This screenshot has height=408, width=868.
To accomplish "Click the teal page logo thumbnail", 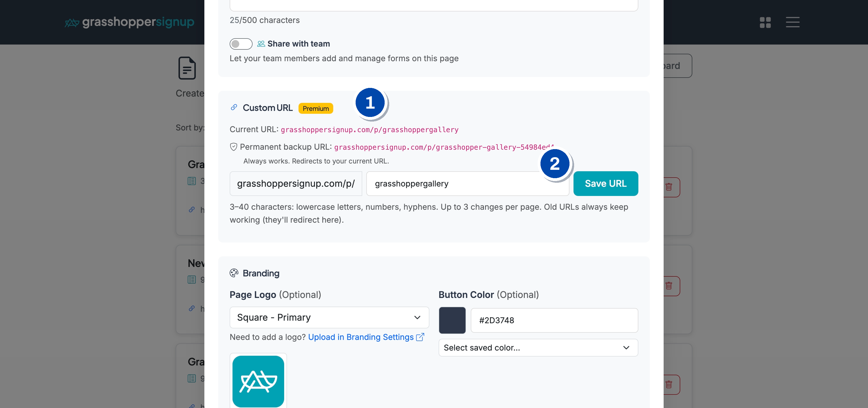I will tap(258, 381).
